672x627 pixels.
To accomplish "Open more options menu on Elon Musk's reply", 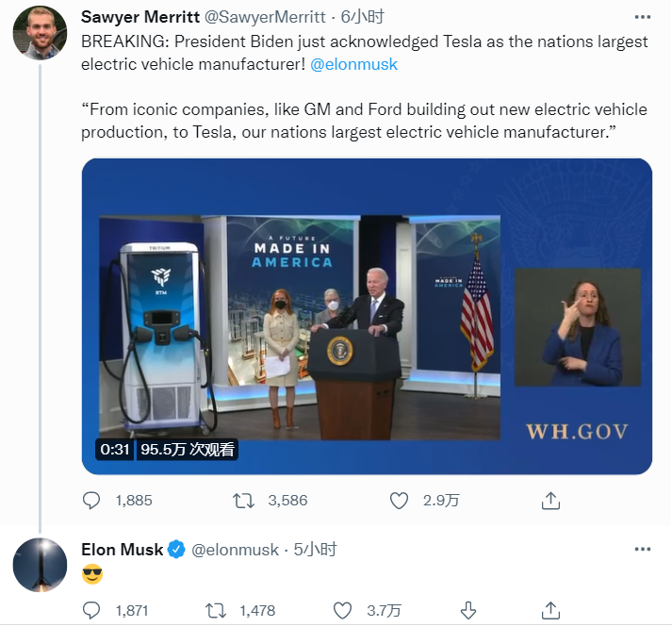I will click(643, 549).
